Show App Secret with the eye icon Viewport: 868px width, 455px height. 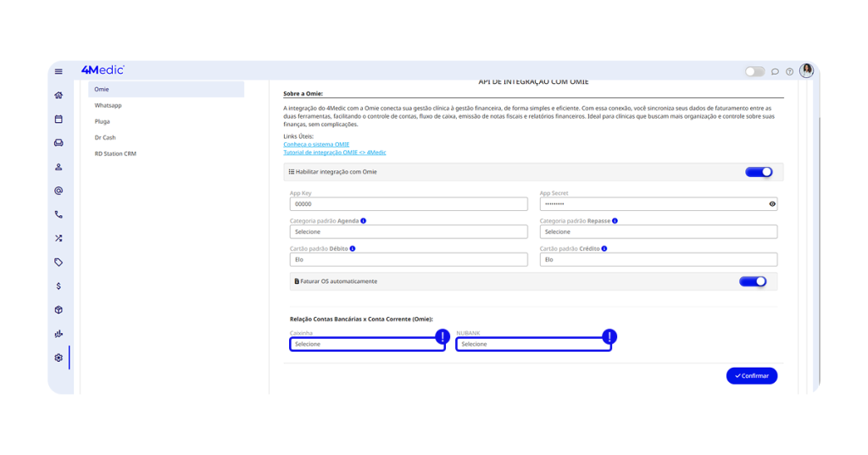(x=772, y=204)
